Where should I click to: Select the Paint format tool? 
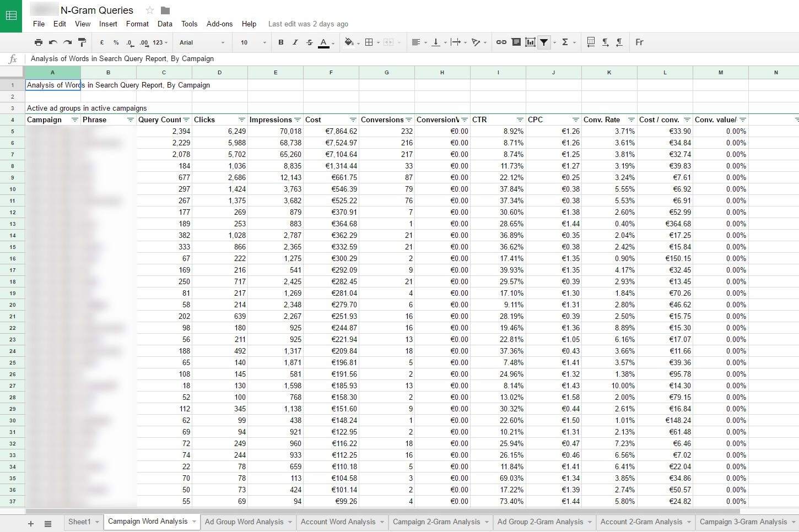pyautogui.click(x=82, y=42)
